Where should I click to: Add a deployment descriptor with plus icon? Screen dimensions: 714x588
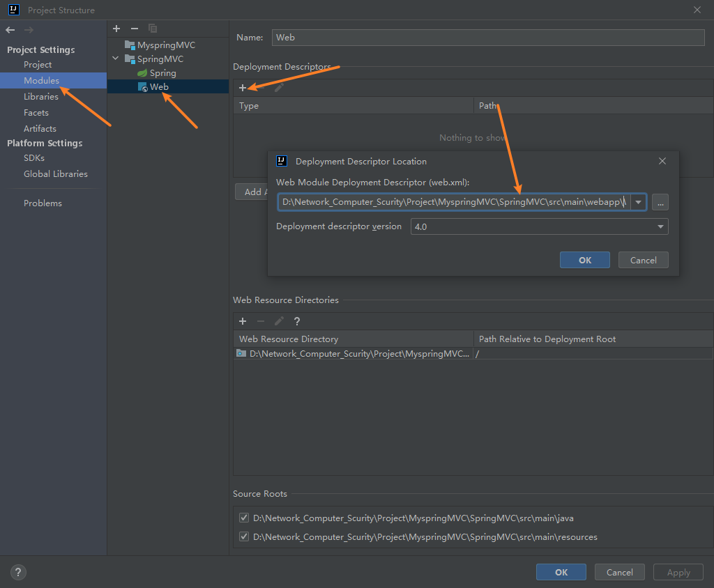(x=243, y=87)
